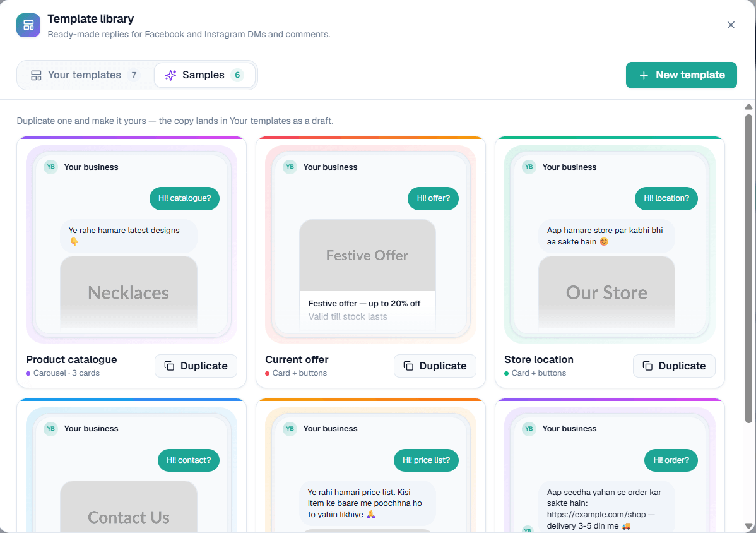The image size is (756, 533).
Task: Click the New template button
Action: tap(682, 75)
